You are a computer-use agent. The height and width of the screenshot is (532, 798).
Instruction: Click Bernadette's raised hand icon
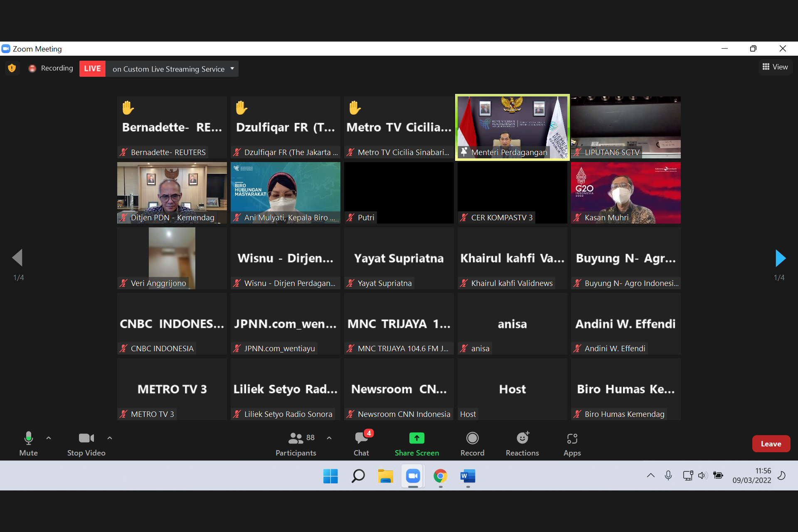[128, 108]
